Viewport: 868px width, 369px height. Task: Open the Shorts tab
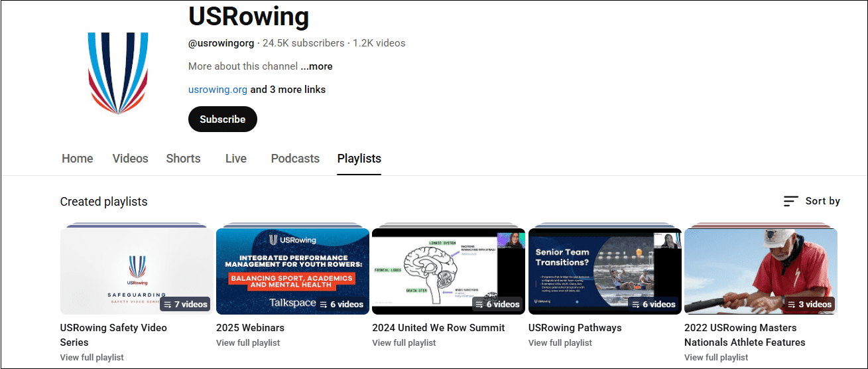point(184,159)
